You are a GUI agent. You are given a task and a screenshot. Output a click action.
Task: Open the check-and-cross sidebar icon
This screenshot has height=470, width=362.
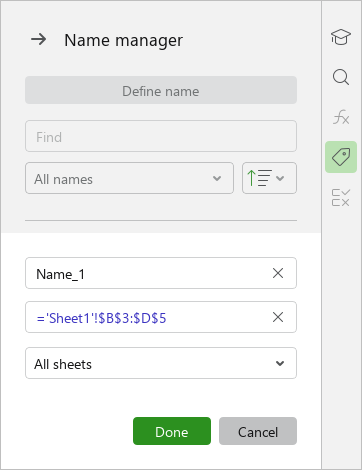[x=341, y=197]
